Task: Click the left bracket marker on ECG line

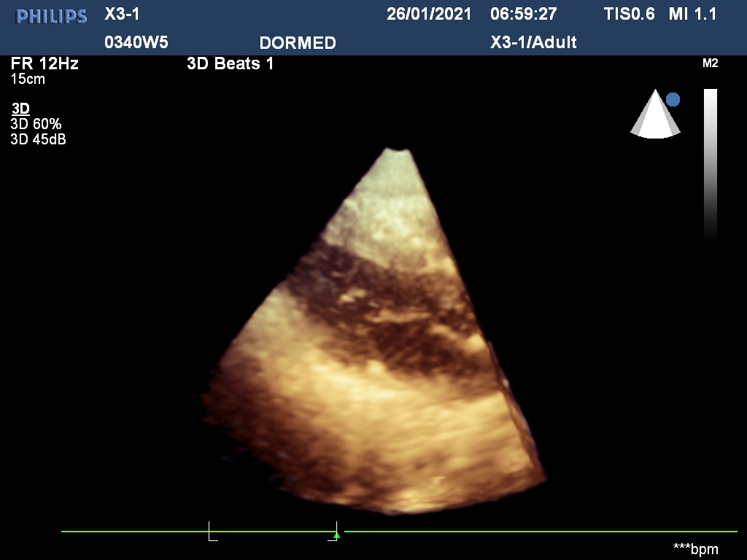Action: tap(212, 532)
